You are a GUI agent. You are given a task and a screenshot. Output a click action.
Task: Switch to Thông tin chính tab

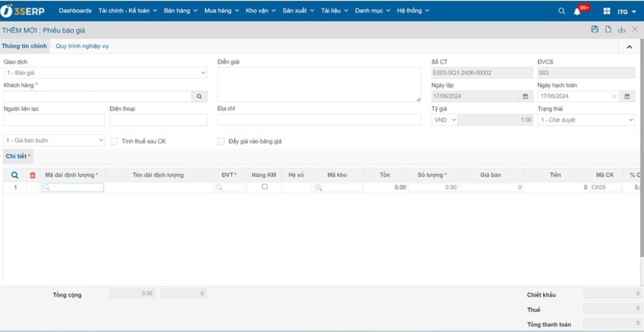point(24,46)
